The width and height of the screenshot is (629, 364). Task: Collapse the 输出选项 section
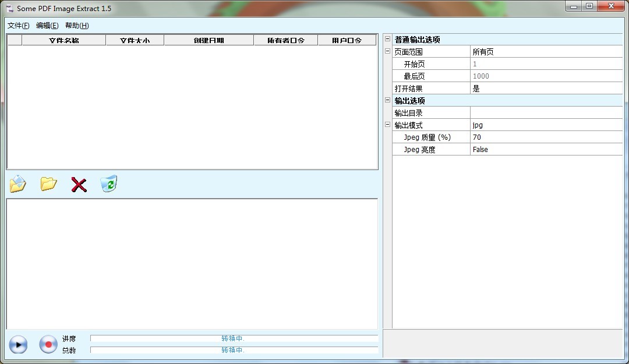[x=388, y=101]
